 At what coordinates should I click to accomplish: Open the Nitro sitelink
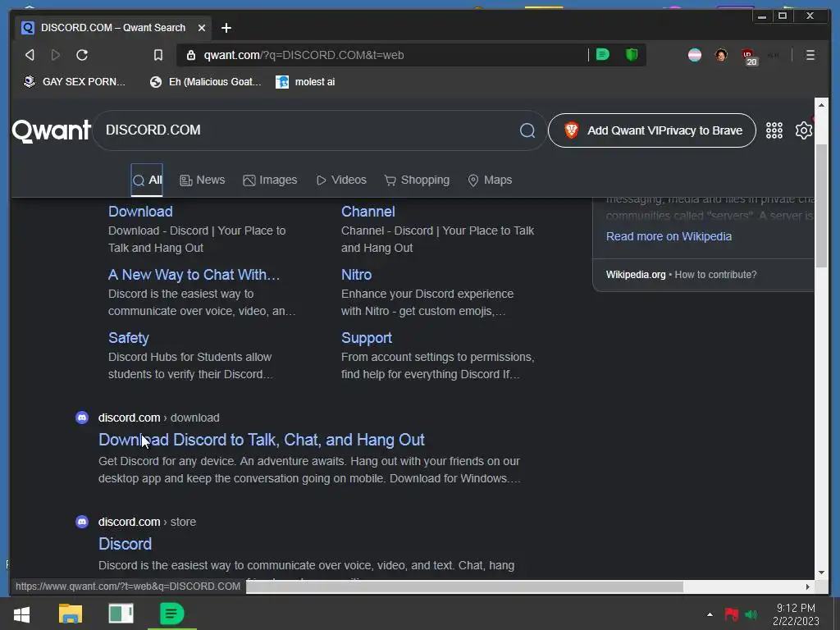tap(356, 275)
